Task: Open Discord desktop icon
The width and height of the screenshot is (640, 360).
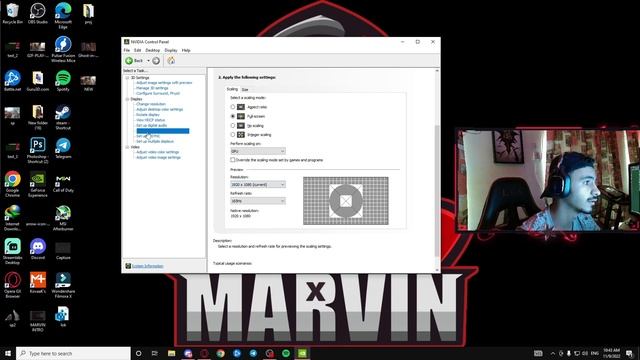Action: pos(38,249)
